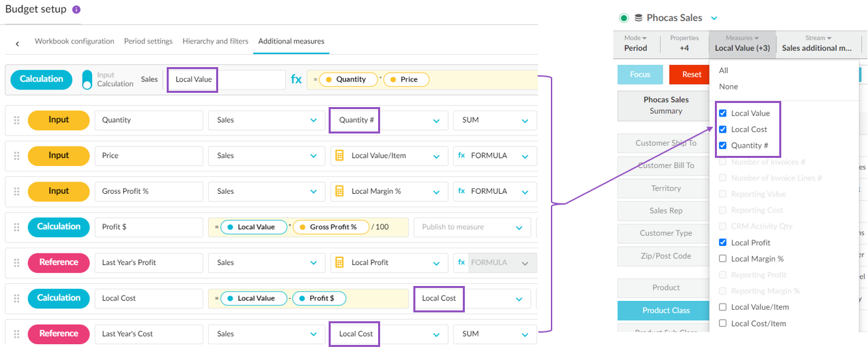Toggle the Input/Calculation switch
This screenshot has width=868, height=349.
coord(87,79)
